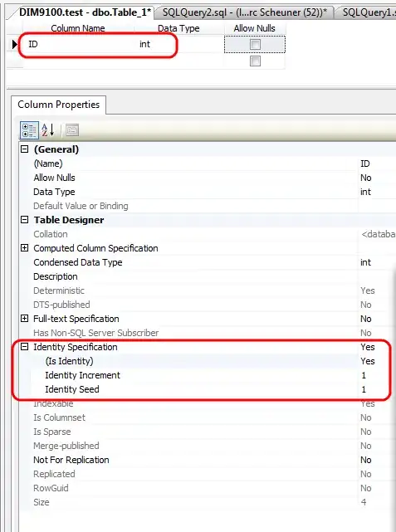Select the Column Properties tab

[x=58, y=105]
